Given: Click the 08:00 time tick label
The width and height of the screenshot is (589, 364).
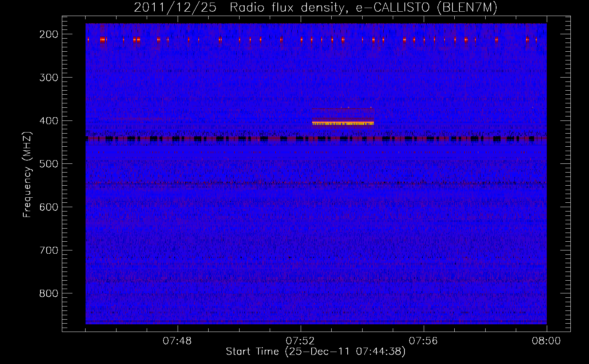Looking at the screenshot, I should tap(546, 341).
